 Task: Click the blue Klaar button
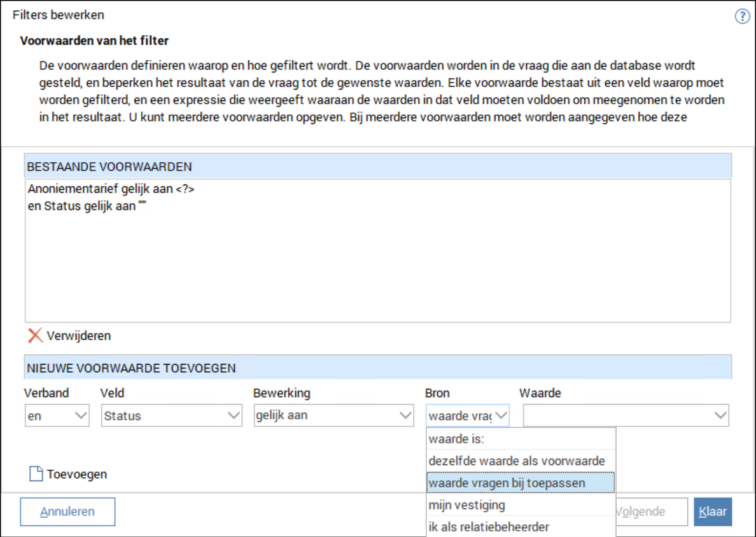point(712,512)
